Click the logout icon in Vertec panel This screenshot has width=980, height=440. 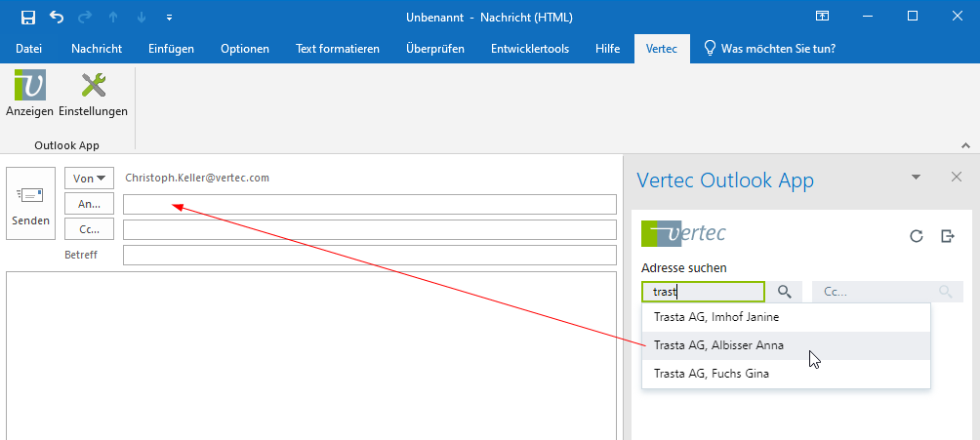pyautogui.click(x=947, y=236)
